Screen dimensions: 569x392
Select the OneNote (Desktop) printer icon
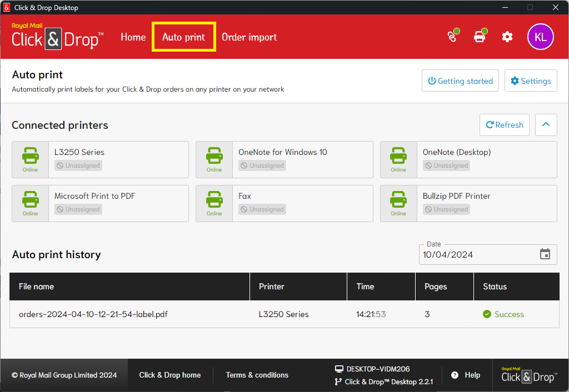point(398,155)
